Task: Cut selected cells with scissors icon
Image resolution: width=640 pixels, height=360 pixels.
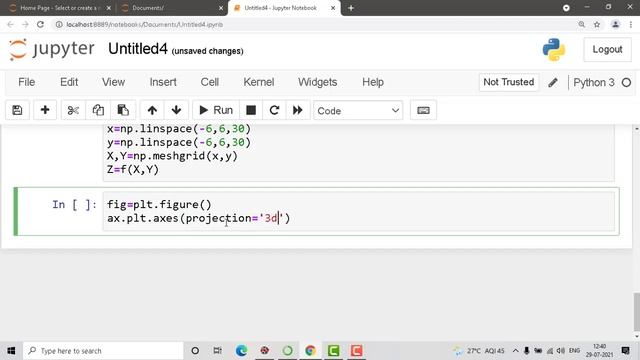Action: (x=73, y=110)
